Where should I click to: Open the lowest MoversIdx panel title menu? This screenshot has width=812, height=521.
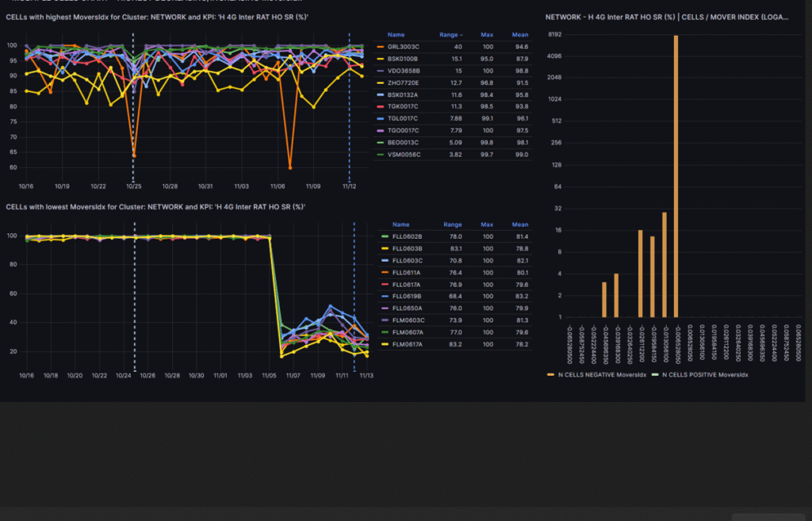pos(155,206)
